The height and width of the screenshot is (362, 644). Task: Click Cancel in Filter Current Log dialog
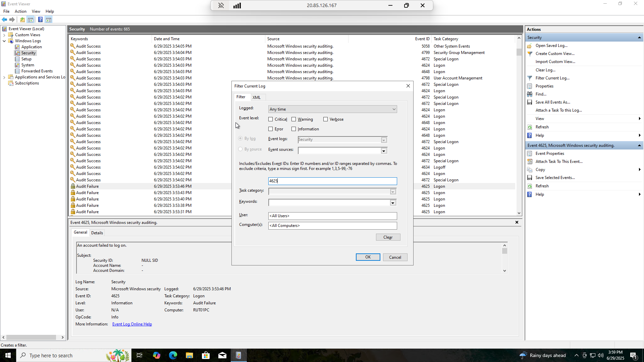point(395,257)
